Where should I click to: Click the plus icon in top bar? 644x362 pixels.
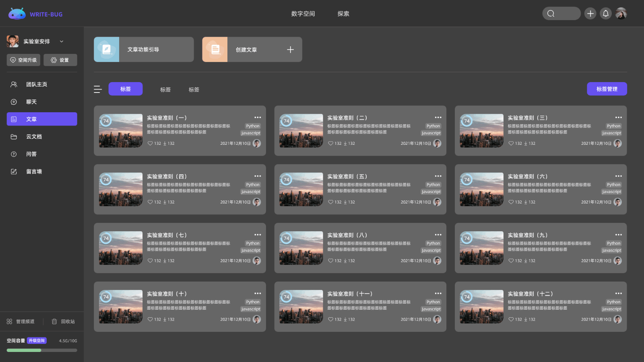[x=590, y=14]
